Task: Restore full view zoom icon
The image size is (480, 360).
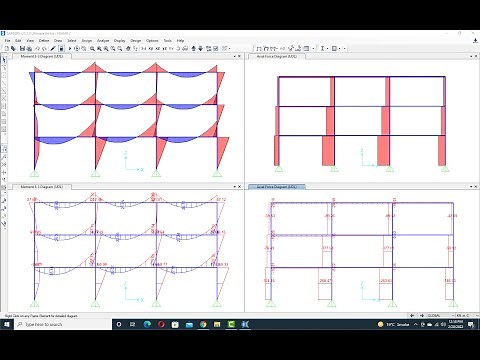Action: (x=99, y=48)
